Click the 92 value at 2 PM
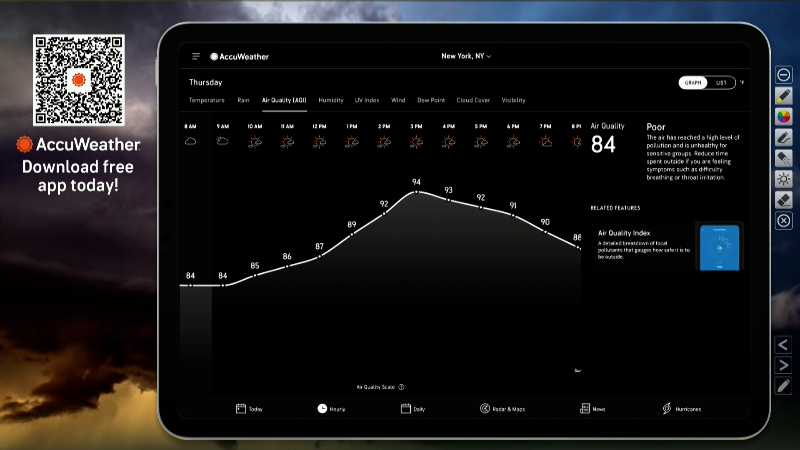 point(384,204)
